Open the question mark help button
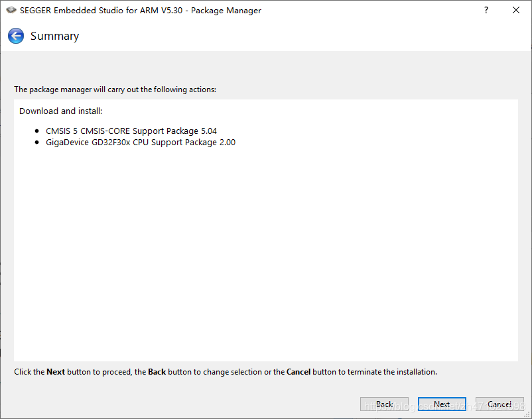Screen dimensions: 532x419 (486, 10)
